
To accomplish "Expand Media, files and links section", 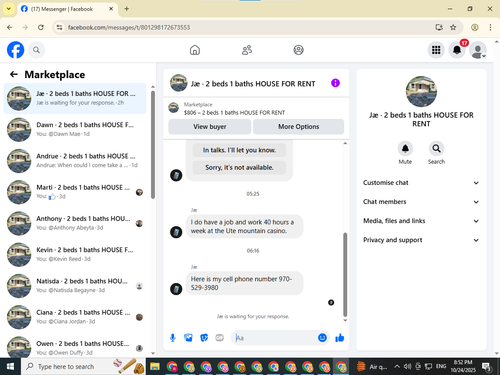I will coord(421,221).
